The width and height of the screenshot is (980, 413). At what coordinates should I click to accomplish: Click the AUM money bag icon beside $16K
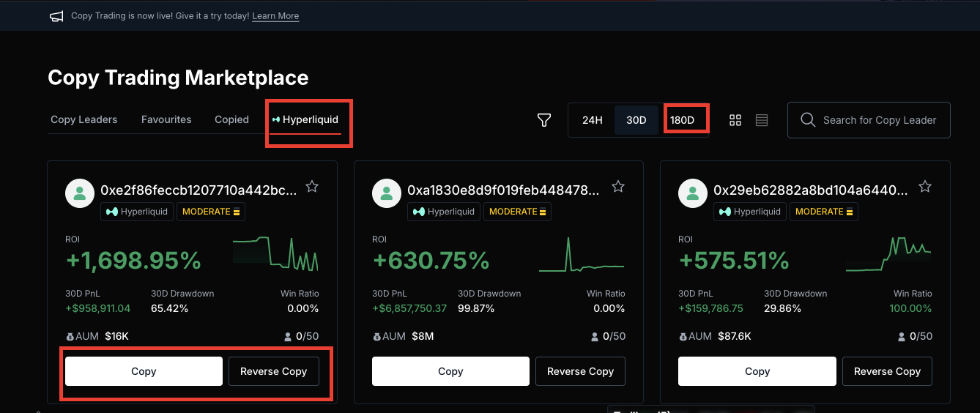(70, 337)
